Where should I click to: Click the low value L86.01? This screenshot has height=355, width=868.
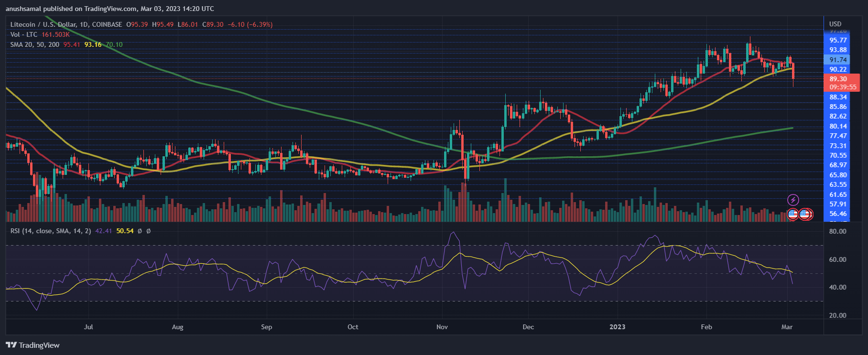[188, 24]
